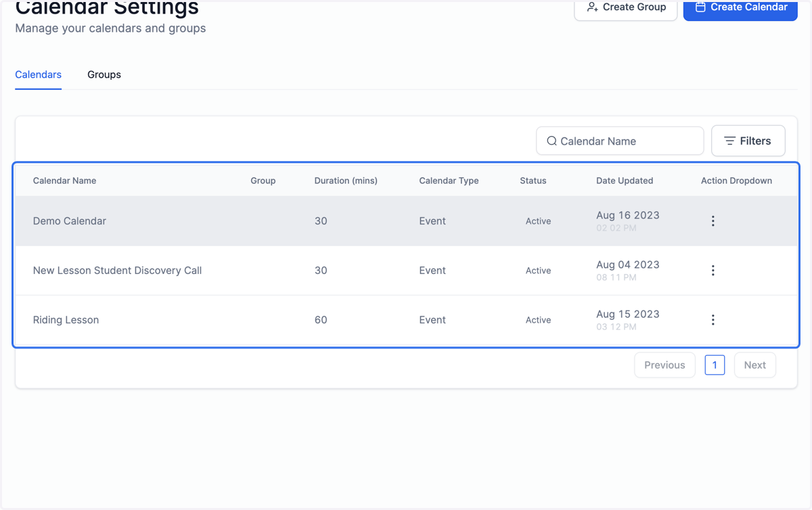This screenshot has width=812, height=510.
Task: Go to the Next page
Action: (x=754, y=365)
